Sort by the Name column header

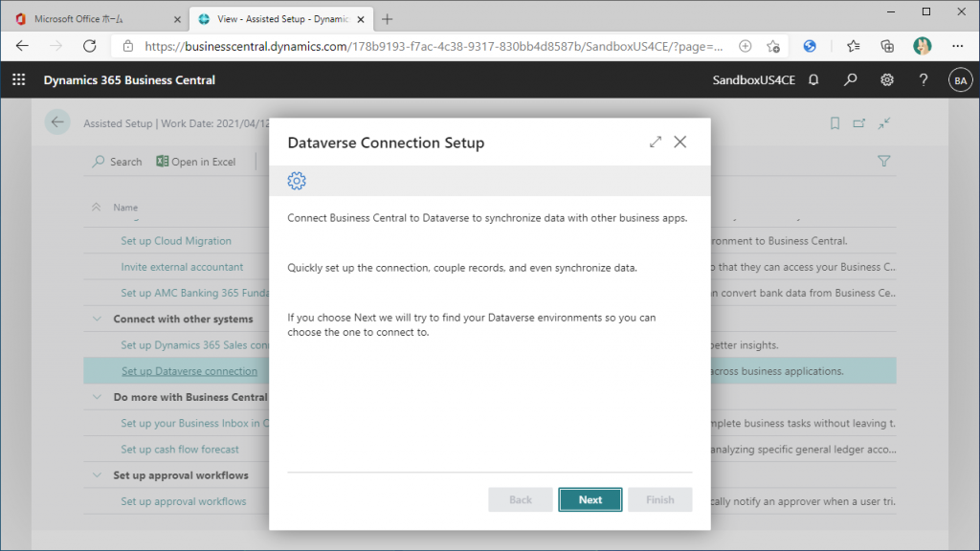click(x=125, y=208)
